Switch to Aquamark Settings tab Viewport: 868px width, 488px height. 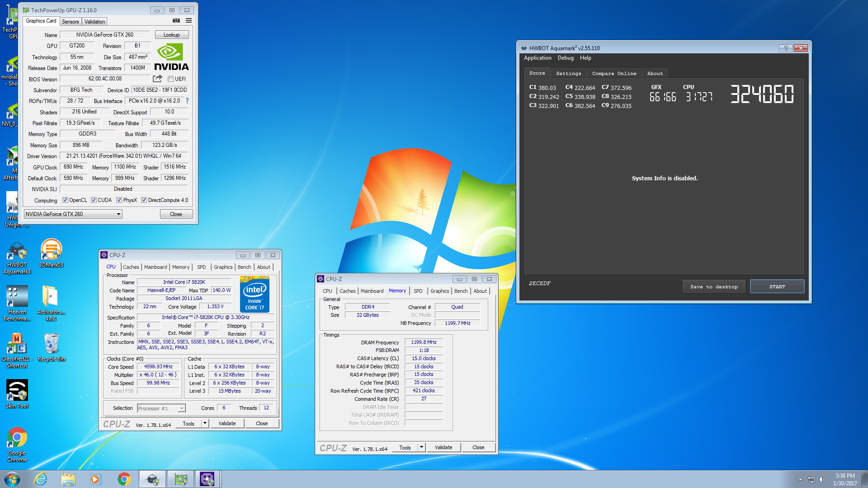[568, 73]
